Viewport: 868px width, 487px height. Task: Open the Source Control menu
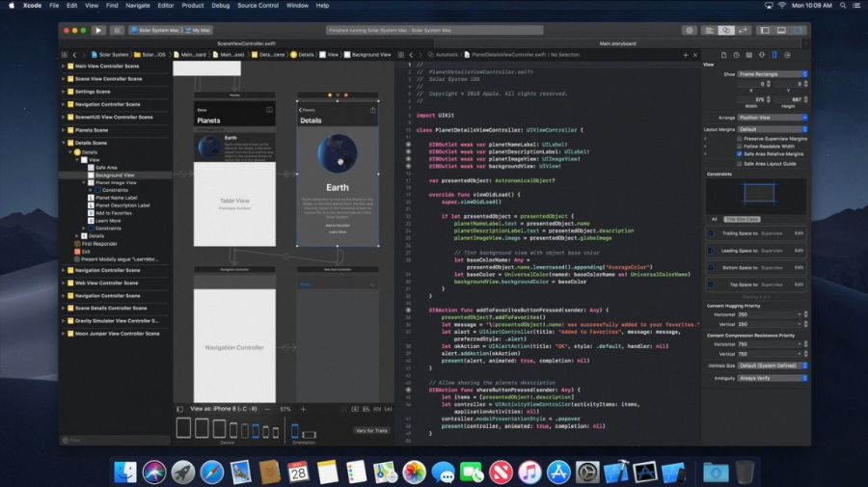258,6
